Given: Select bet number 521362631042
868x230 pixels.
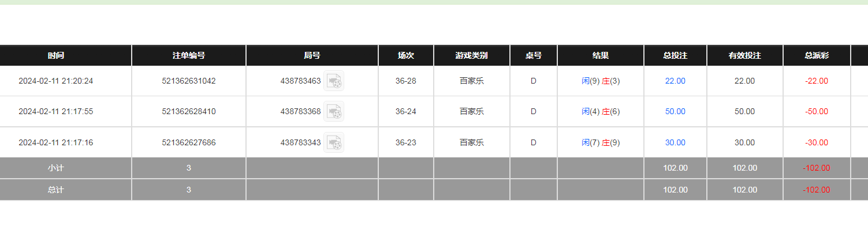Looking at the screenshot, I should pyautogui.click(x=189, y=81).
